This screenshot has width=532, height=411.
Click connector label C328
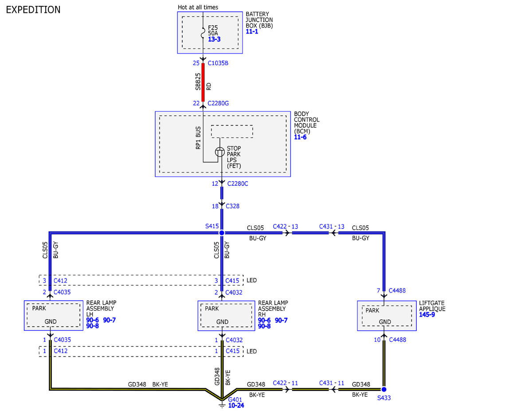click(x=233, y=206)
